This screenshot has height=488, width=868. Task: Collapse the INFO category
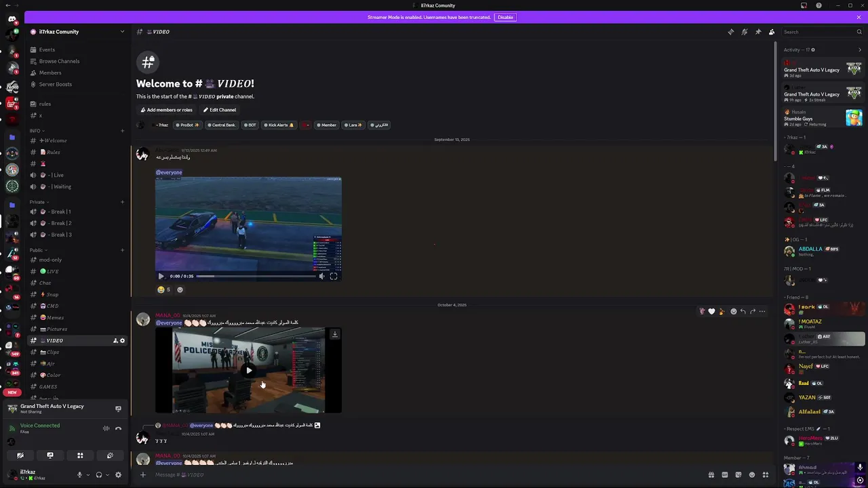(37, 131)
